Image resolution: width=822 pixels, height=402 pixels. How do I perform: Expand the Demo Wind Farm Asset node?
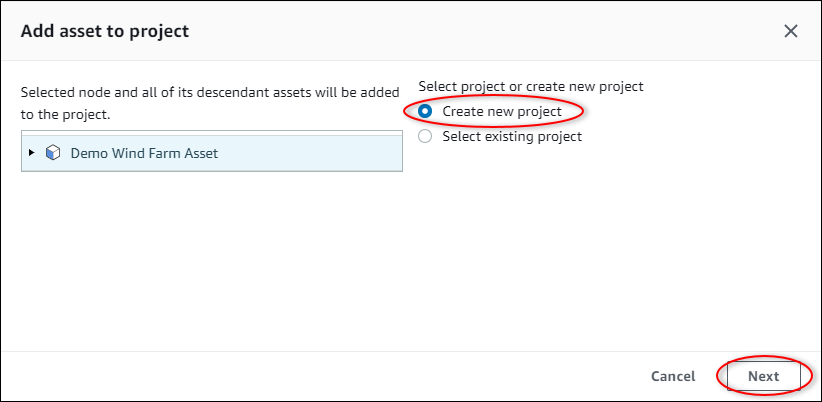point(32,153)
